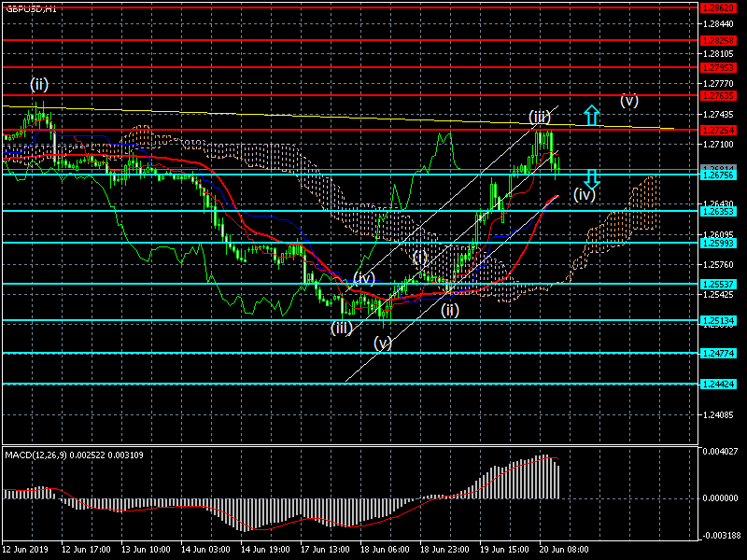
Task: Click the 1.26095 price scale value
Action: point(718,234)
